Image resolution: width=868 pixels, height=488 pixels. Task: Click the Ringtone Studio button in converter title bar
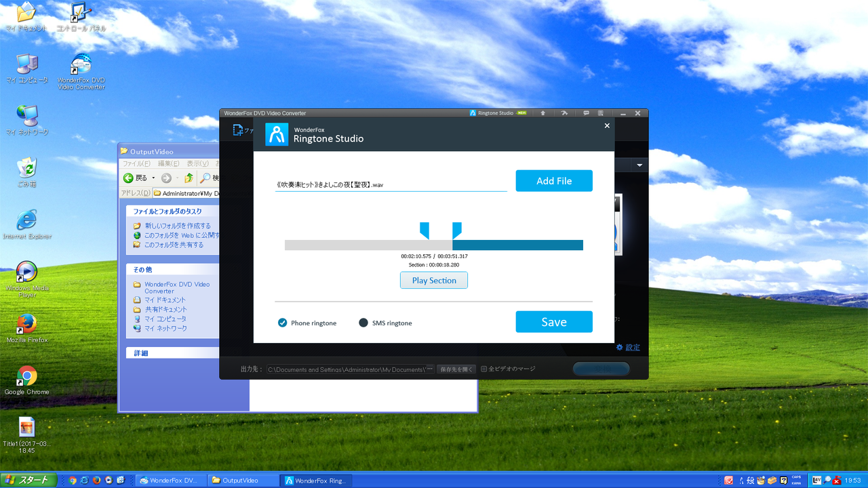498,113
